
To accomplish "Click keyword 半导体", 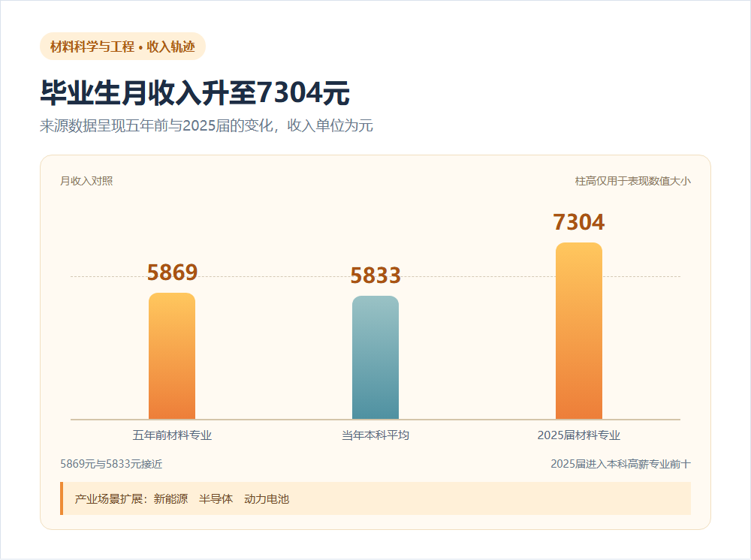I will 216,498.
